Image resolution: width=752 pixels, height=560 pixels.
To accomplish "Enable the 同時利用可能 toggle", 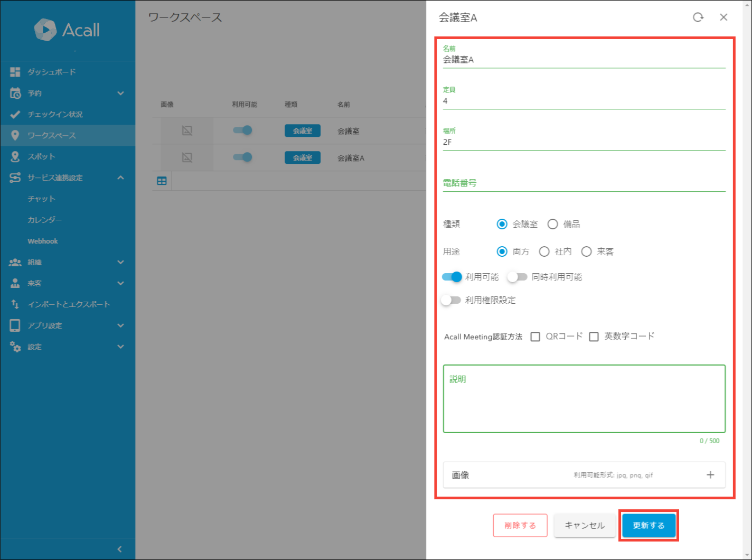I will point(517,277).
